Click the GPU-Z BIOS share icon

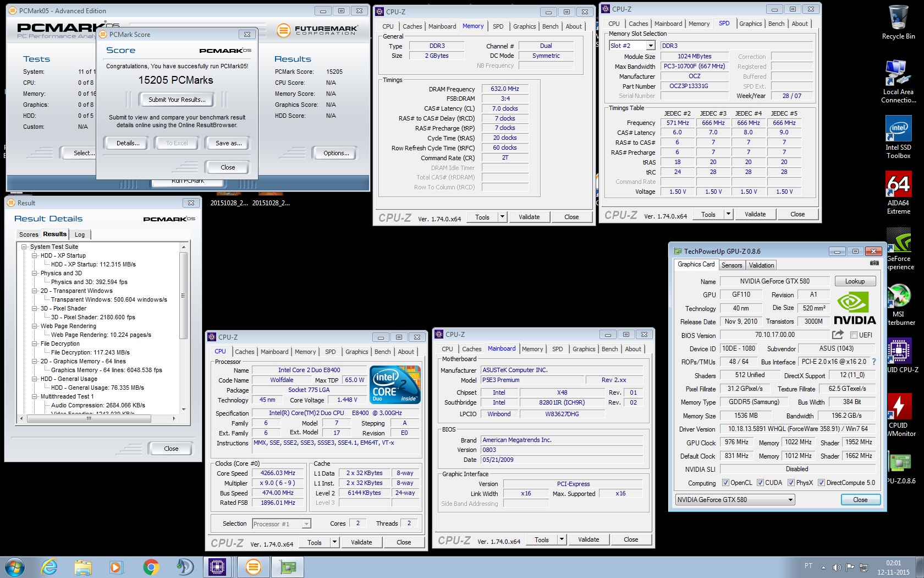[838, 335]
